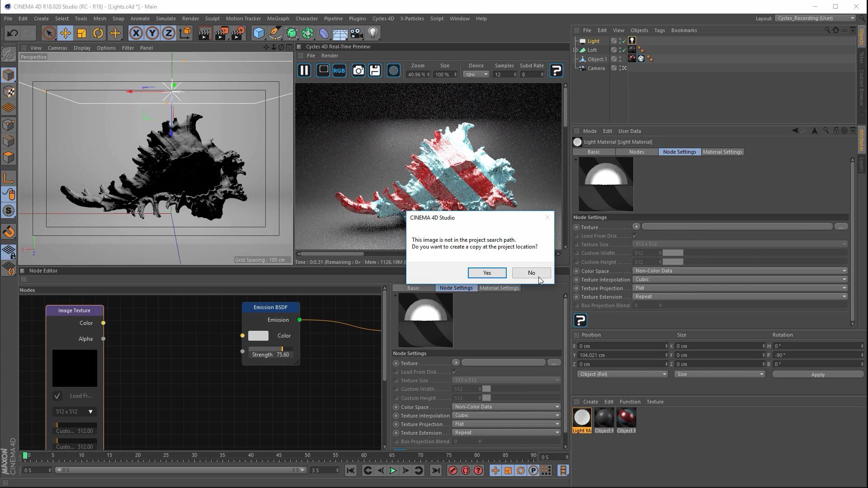Open Texture Interpolation dropdown in Attributes

coord(740,279)
